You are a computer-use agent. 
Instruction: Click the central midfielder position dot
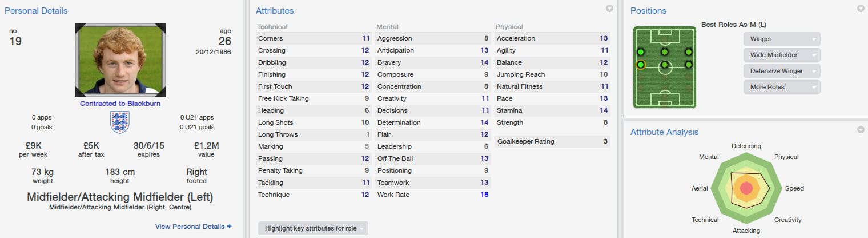coord(665,65)
